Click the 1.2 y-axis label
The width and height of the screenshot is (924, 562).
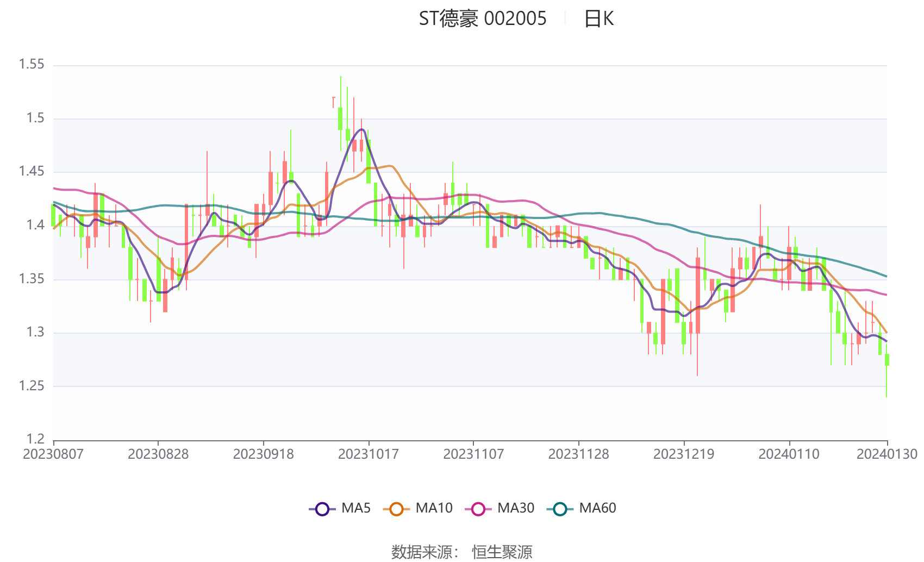tap(35, 439)
